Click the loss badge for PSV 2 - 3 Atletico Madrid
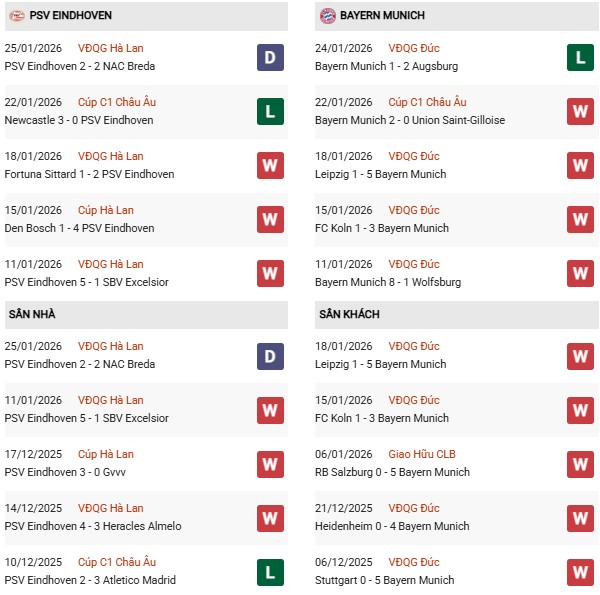 click(270, 572)
